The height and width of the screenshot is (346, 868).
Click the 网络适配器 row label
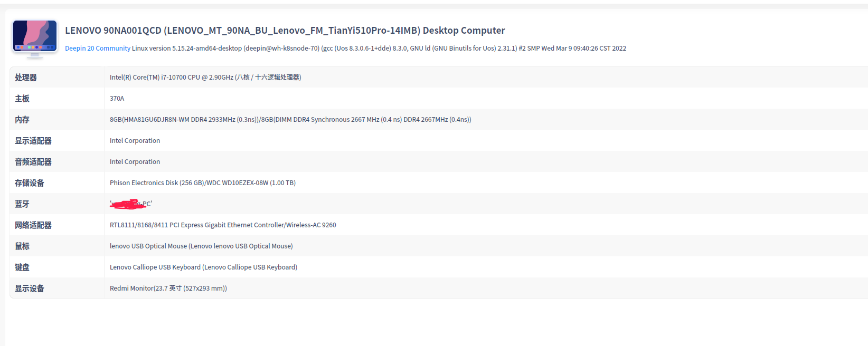(33, 225)
